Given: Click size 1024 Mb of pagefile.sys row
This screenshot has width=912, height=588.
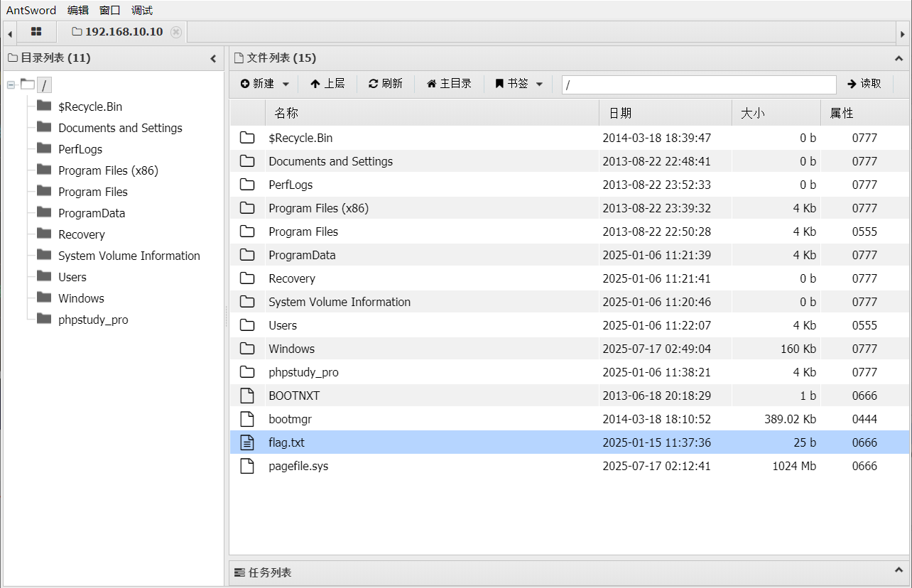Looking at the screenshot, I should (x=794, y=466).
